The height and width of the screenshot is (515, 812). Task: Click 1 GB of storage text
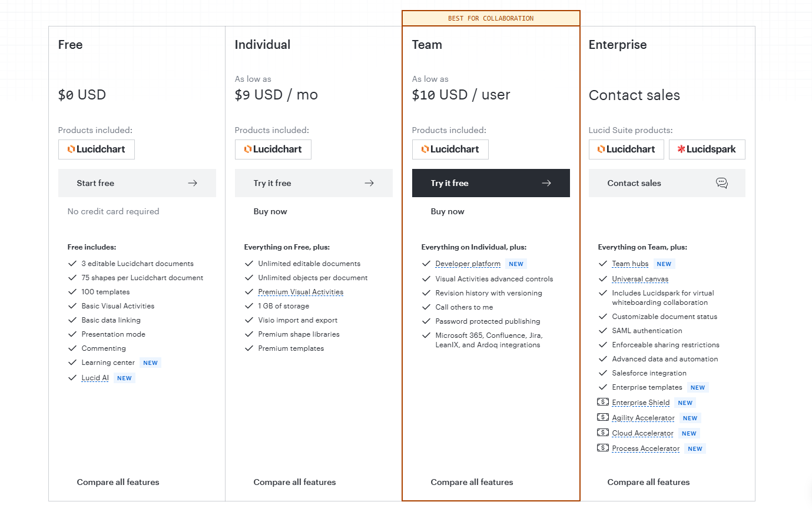[x=284, y=306]
